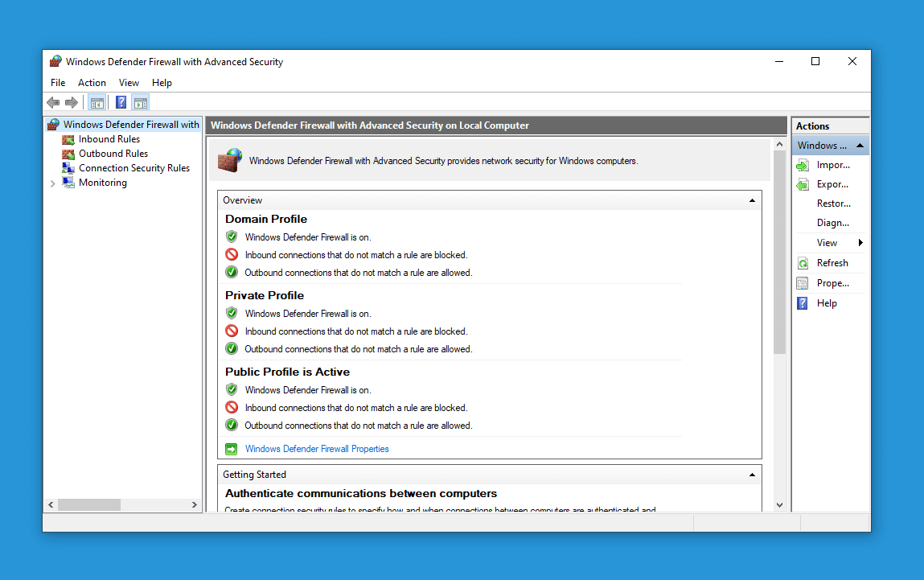Click the Back arrow in the toolbar
The height and width of the screenshot is (580, 924).
tap(53, 102)
